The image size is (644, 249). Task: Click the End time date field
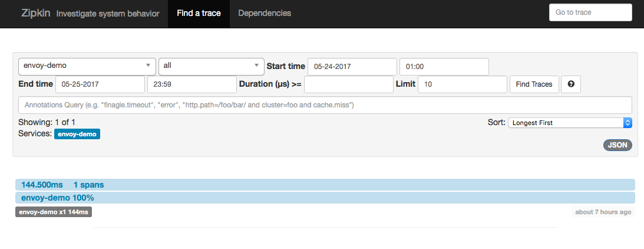(x=100, y=84)
